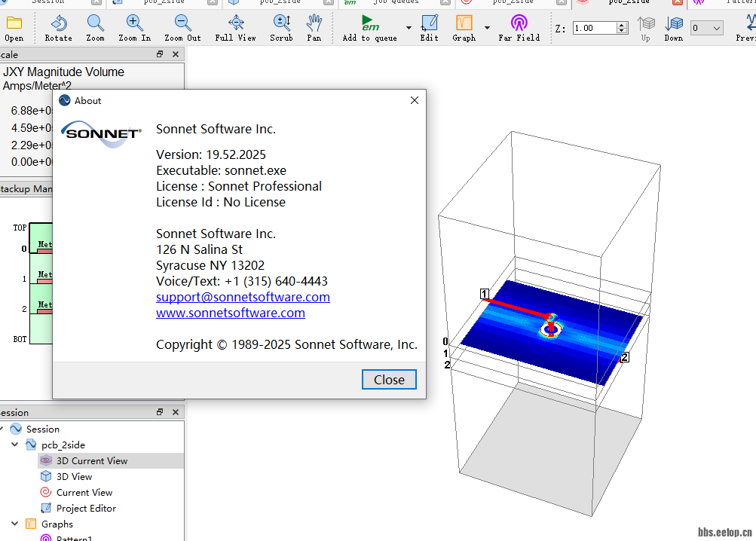Select 3D Current View in session tree
The image size is (756, 541).
(x=92, y=461)
